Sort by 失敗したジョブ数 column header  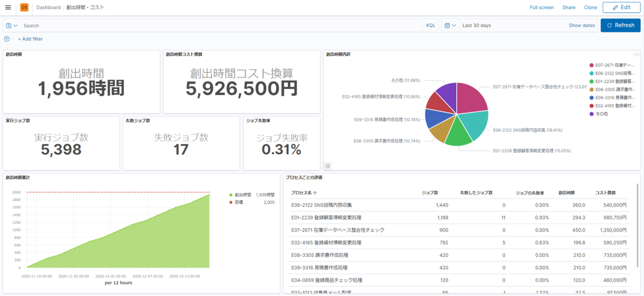pyautogui.click(x=477, y=192)
